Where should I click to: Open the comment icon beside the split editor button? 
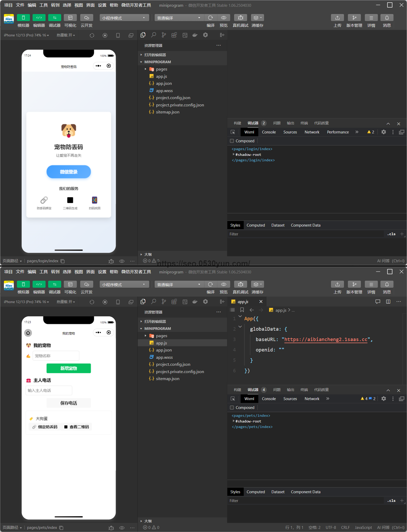378,302
